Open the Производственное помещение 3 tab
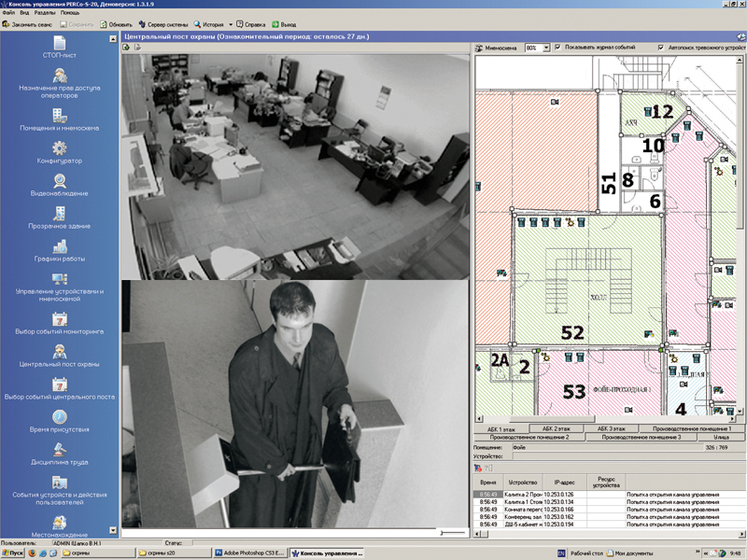Screen dimensions: 747x560 pos(641,437)
